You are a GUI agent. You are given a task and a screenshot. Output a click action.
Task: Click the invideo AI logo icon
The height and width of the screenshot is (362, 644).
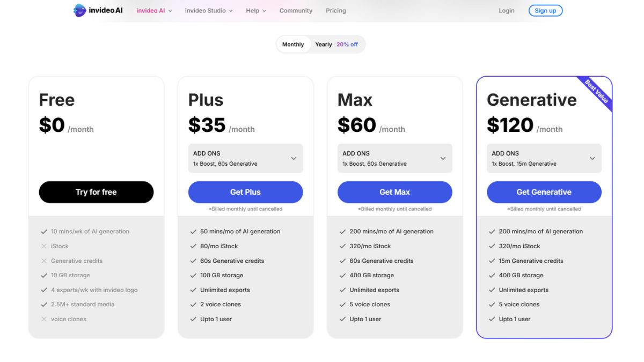79,10
